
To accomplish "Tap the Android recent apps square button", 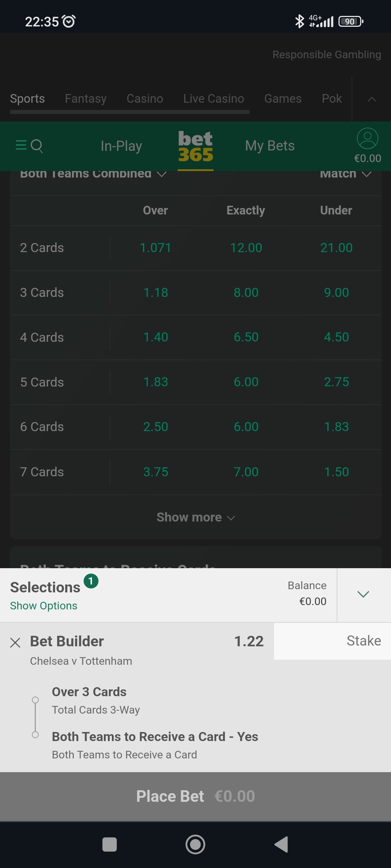I will pyautogui.click(x=109, y=845).
